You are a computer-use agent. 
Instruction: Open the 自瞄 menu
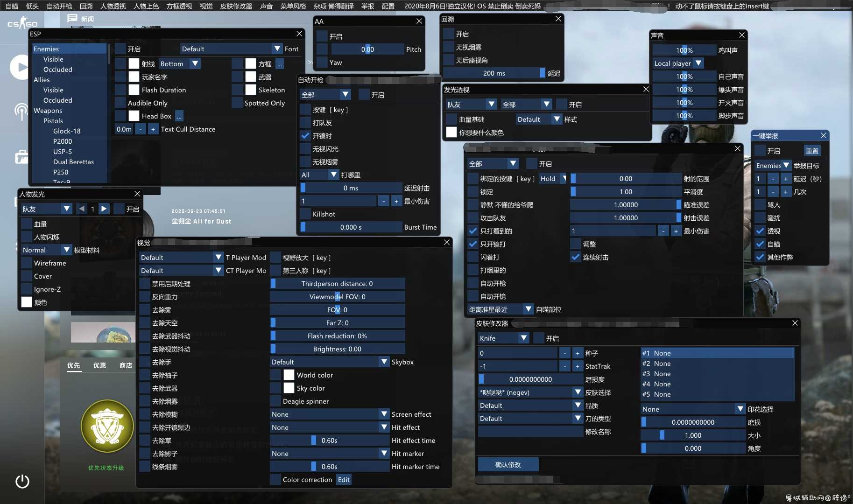[x=12, y=6]
